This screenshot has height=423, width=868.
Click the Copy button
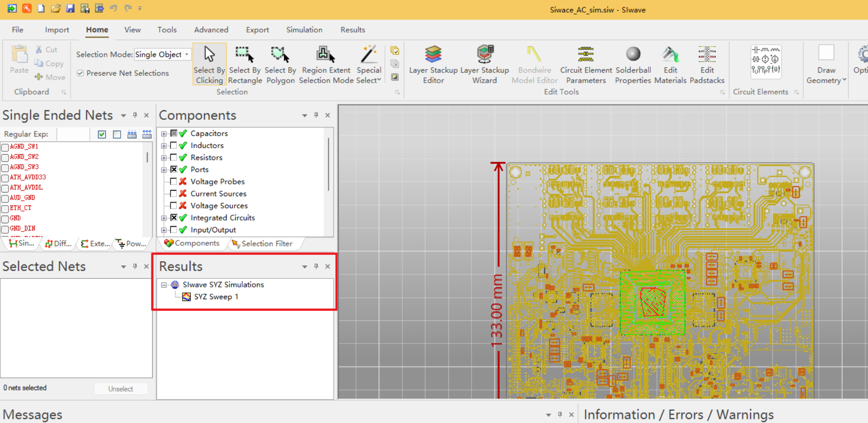point(49,64)
